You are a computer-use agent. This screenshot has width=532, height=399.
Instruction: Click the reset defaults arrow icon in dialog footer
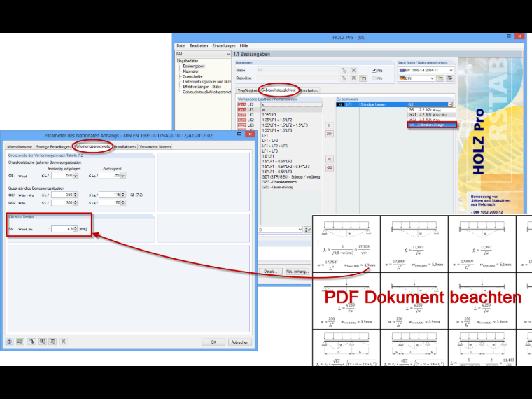[31, 342]
